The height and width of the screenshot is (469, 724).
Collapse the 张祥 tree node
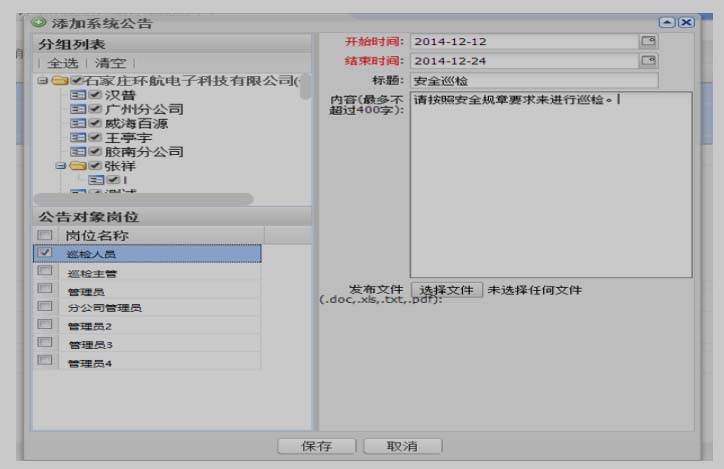60,165
